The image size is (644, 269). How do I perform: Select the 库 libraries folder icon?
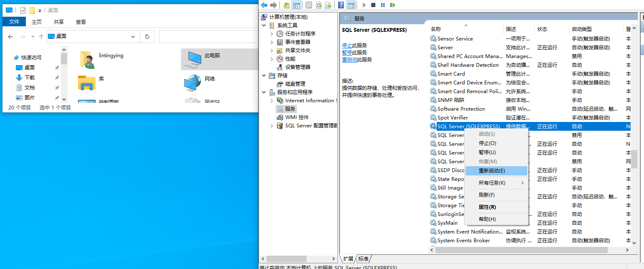(87, 83)
